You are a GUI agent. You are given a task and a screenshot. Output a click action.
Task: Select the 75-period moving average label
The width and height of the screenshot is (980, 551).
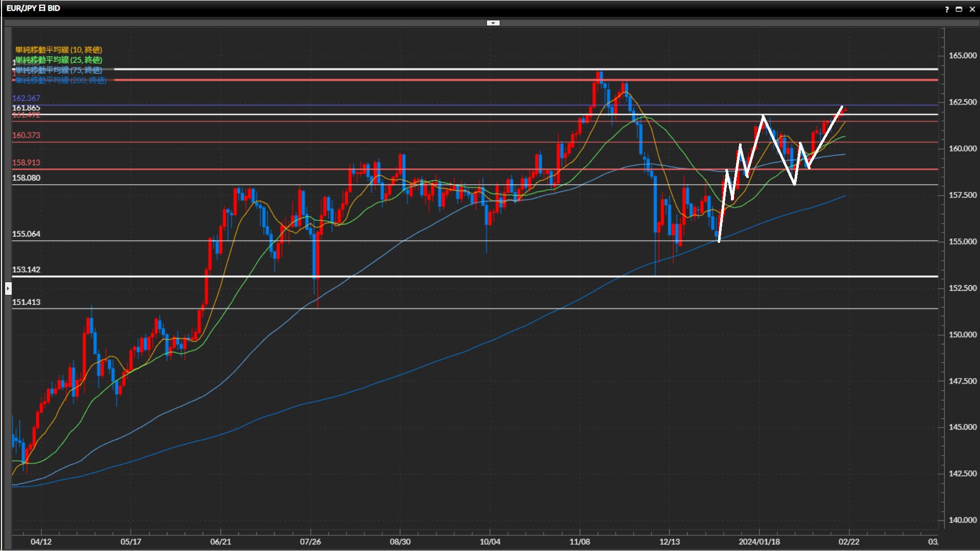click(59, 70)
